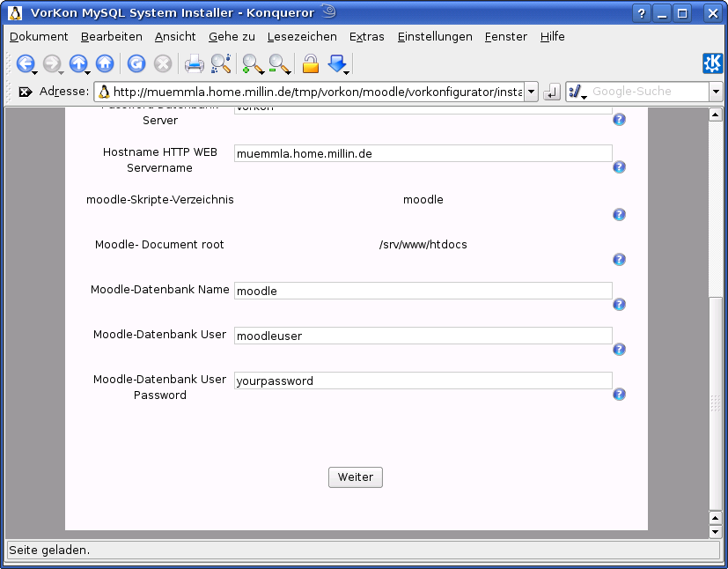Open Up button history dropdown arrow
Image resolution: width=728 pixels, height=569 pixels.
point(87,73)
